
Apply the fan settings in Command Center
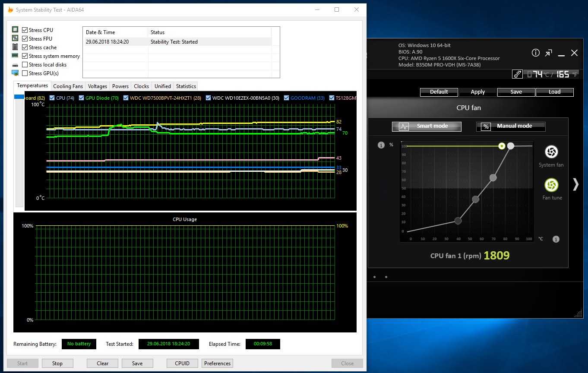click(478, 92)
